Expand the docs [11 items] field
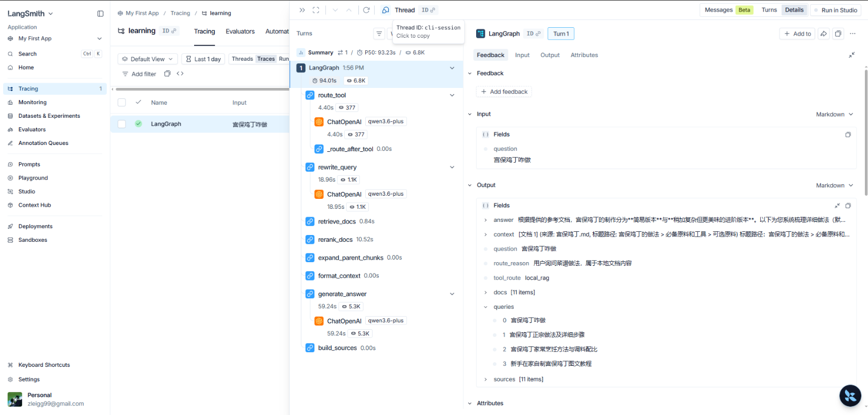 [486, 293]
